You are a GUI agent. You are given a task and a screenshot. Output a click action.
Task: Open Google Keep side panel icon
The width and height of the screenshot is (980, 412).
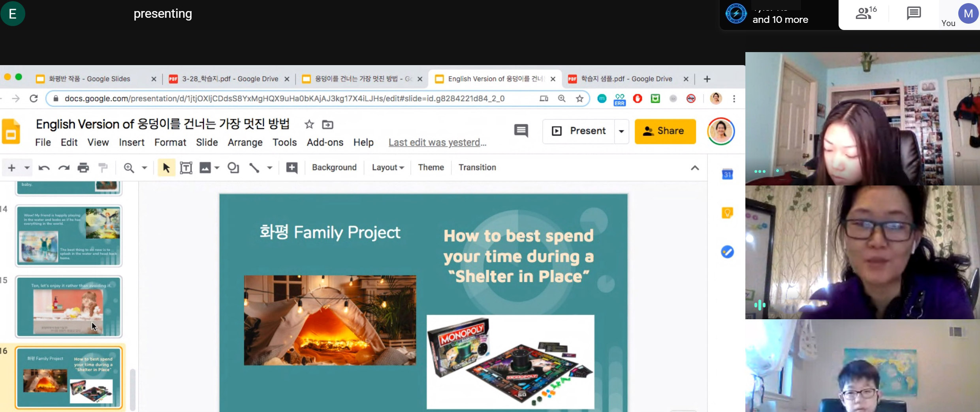click(x=727, y=213)
